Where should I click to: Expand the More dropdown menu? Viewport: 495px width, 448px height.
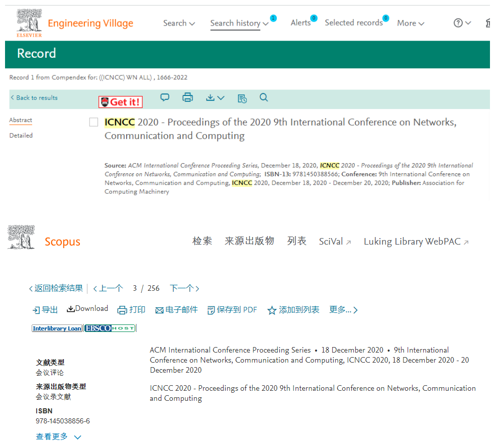(411, 23)
